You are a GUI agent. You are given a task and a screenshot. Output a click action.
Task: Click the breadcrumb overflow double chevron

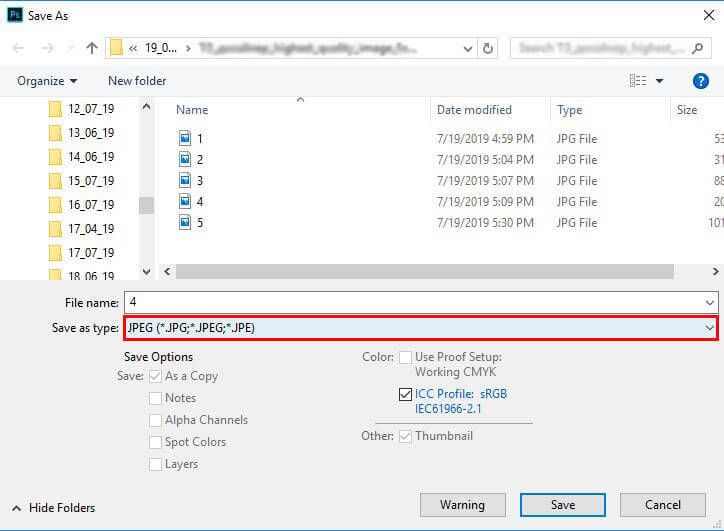click(x=133, y=48)
